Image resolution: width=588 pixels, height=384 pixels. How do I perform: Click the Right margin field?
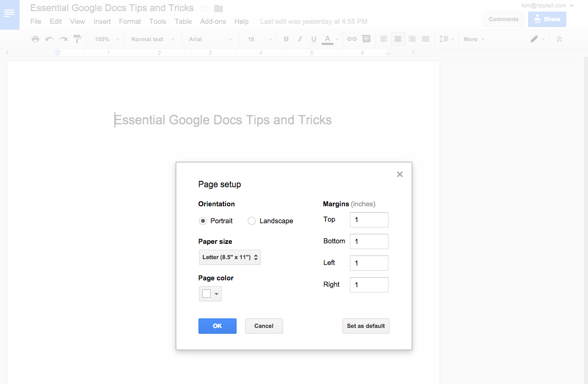tap(369, 285)
